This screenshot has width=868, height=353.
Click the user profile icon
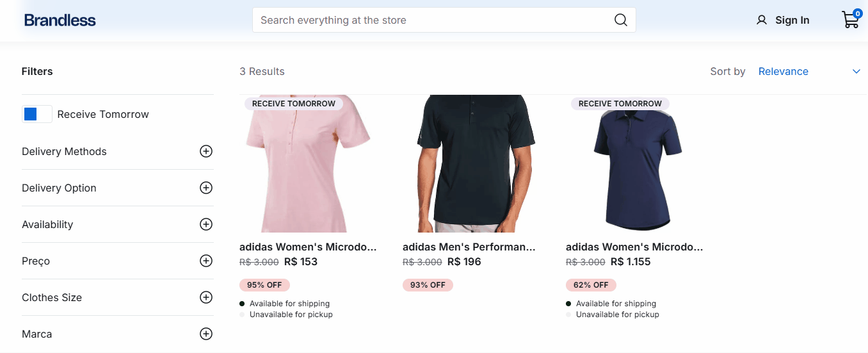[761, 20]
